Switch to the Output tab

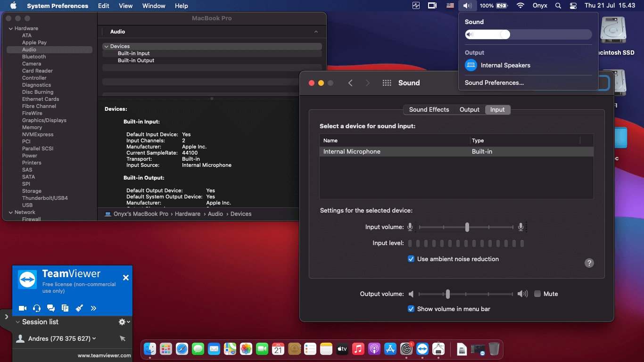[469, 109]
